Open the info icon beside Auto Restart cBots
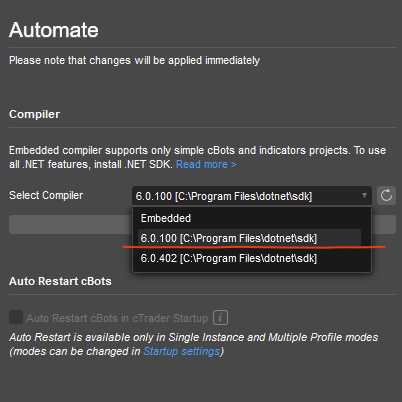Image resolution: width=402 pixels, height=402 pixels. (220, 317)
